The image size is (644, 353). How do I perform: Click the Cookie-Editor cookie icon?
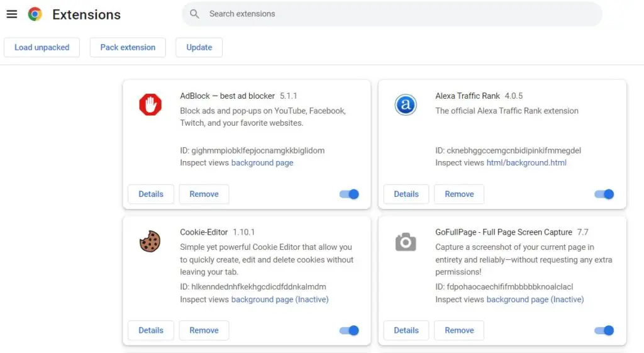[x=150, y=241]
